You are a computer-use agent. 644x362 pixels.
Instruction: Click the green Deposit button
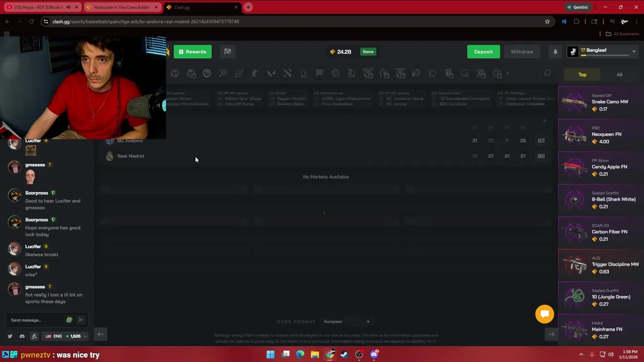(x=483, y=52)
